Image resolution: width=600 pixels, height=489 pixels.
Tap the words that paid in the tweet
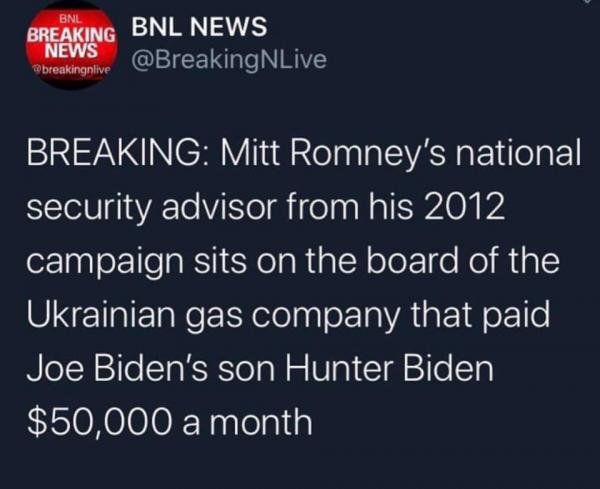point(481,317)
